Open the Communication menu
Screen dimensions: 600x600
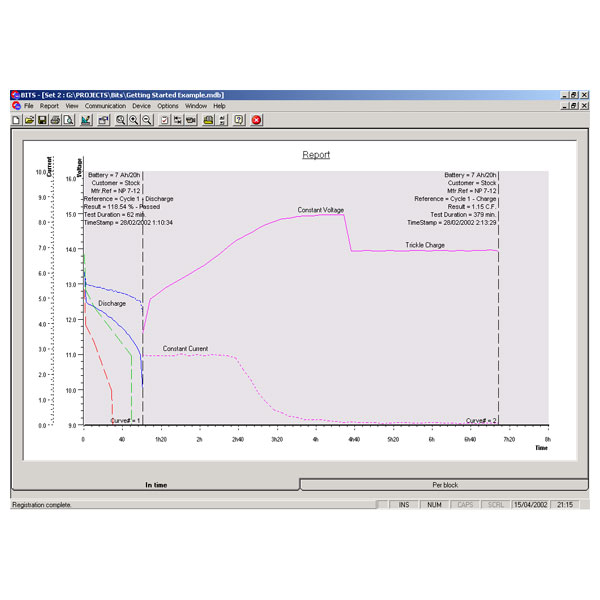[105, 105]
